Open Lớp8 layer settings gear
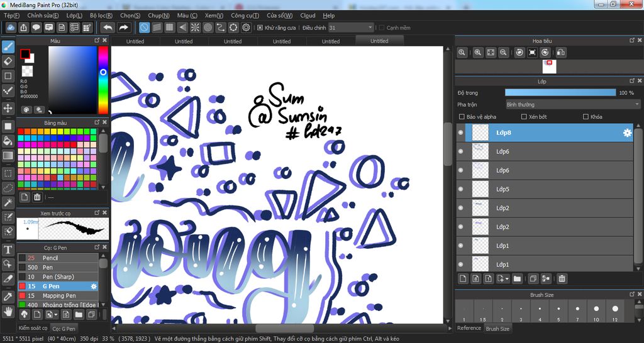This screenshot has height=343, width=644. 627,133
